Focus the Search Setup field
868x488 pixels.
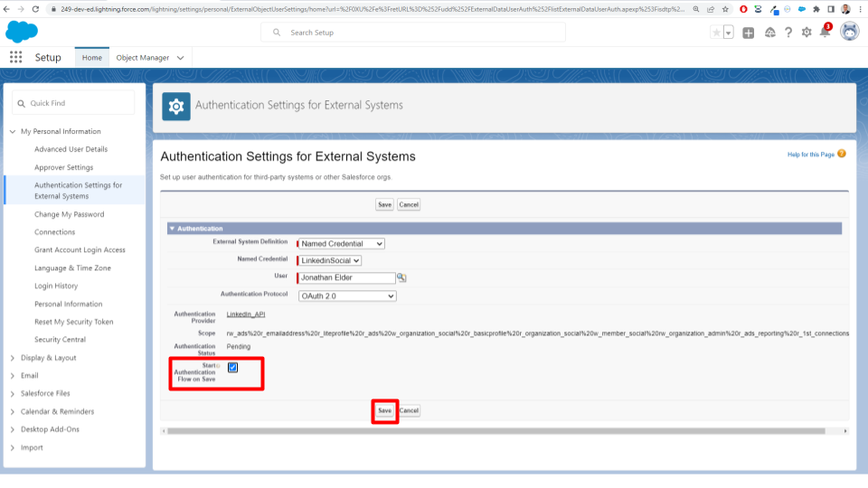[x=413, y=33]
